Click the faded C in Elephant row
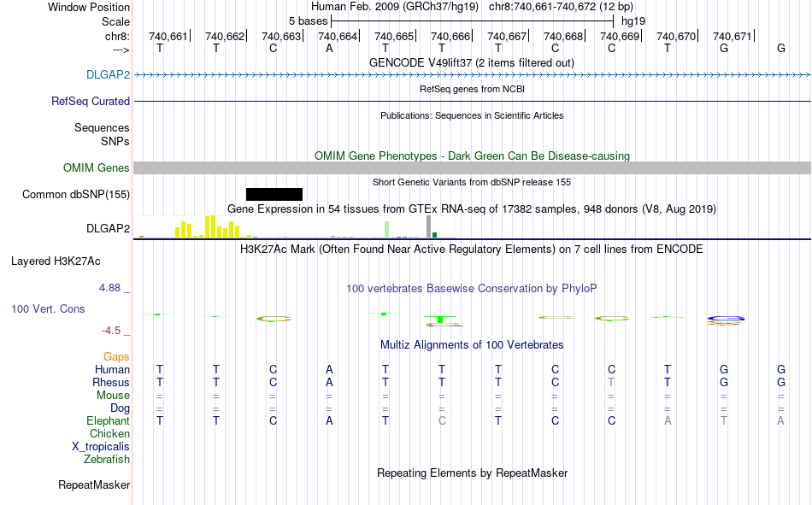812x505 pixels. 442,420
